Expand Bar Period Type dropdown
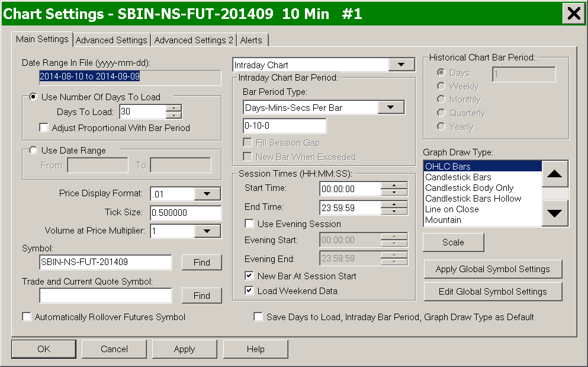 click(390, 107)
